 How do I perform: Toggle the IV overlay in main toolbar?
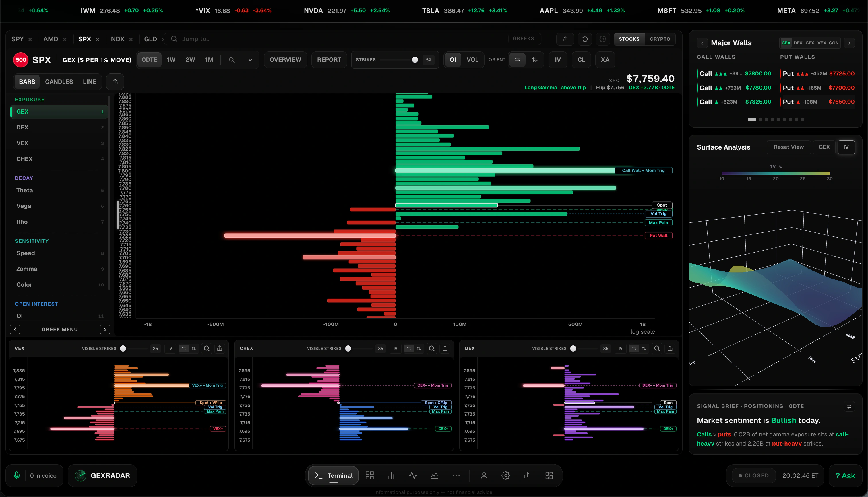558,60
